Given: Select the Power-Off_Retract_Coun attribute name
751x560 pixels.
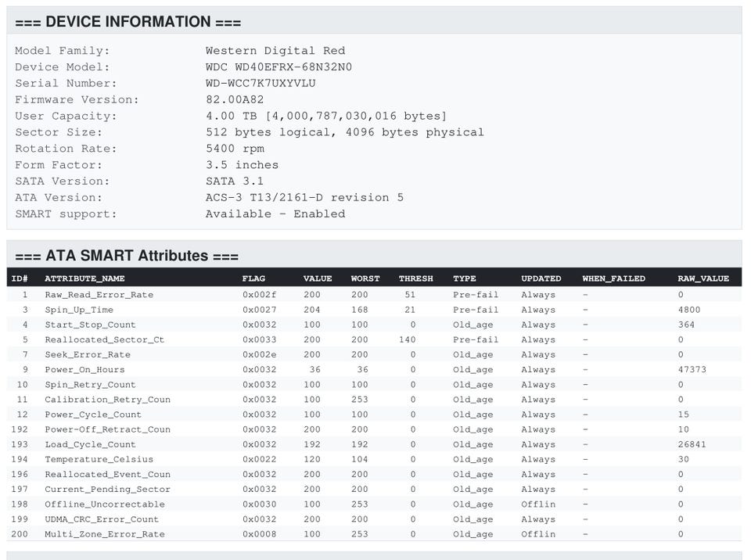Looking at the screenshot, I should tap(107, 429).
